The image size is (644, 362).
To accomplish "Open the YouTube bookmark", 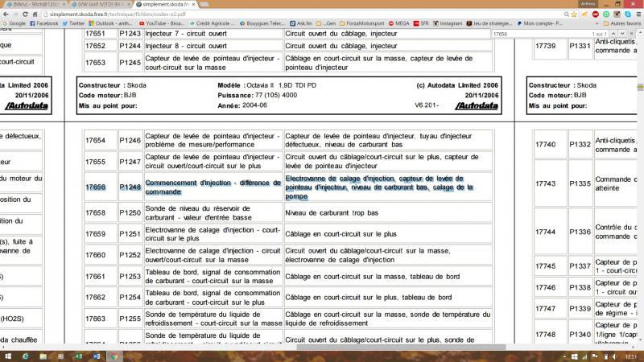I will point(162,23).
